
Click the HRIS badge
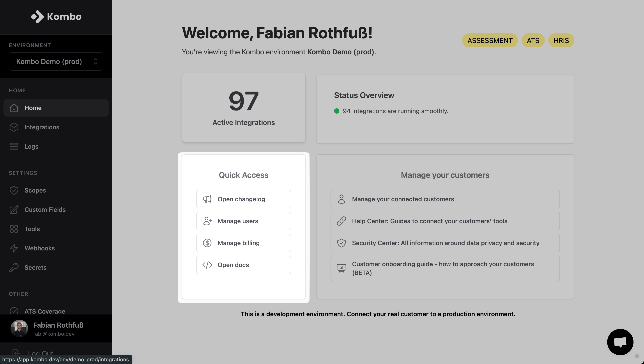561,40
